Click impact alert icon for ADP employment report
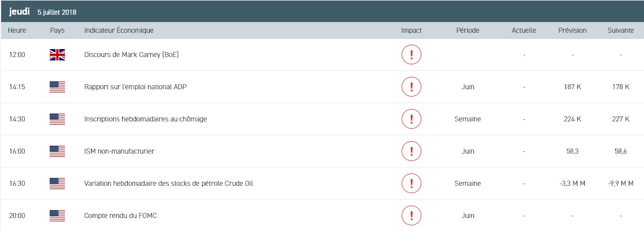Viewport: 644px width, 231px height. tap(411, 87)
